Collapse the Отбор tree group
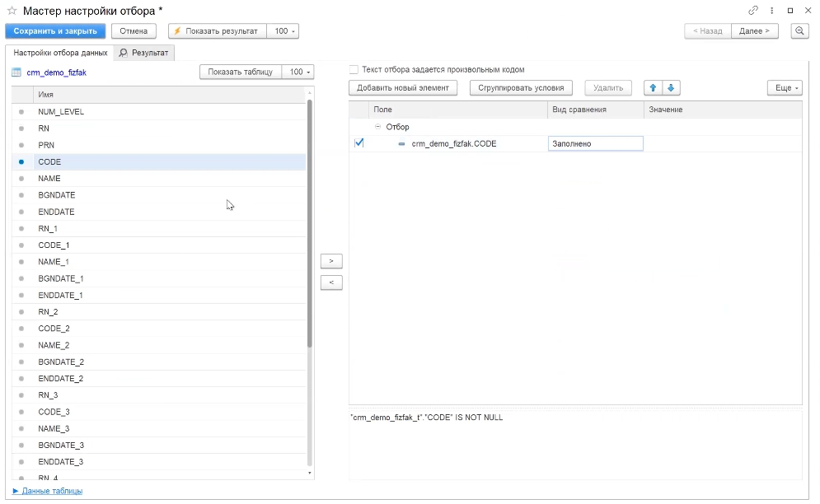 [x=378, y=127]
